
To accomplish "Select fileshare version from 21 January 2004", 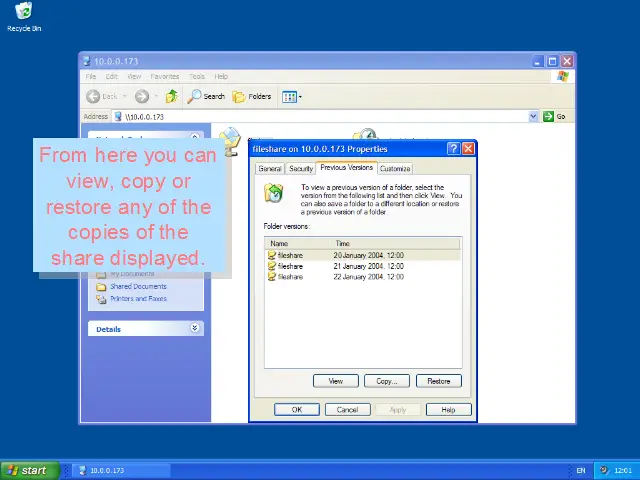I will 363,266.
